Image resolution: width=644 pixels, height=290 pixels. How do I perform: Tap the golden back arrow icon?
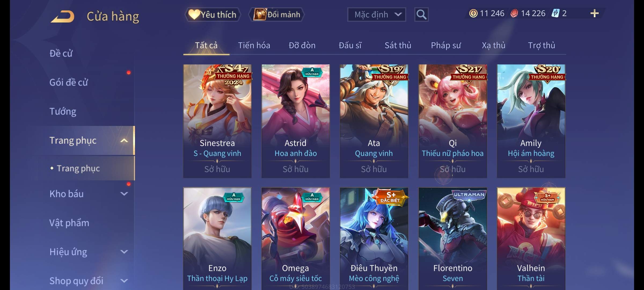point(62,16)
